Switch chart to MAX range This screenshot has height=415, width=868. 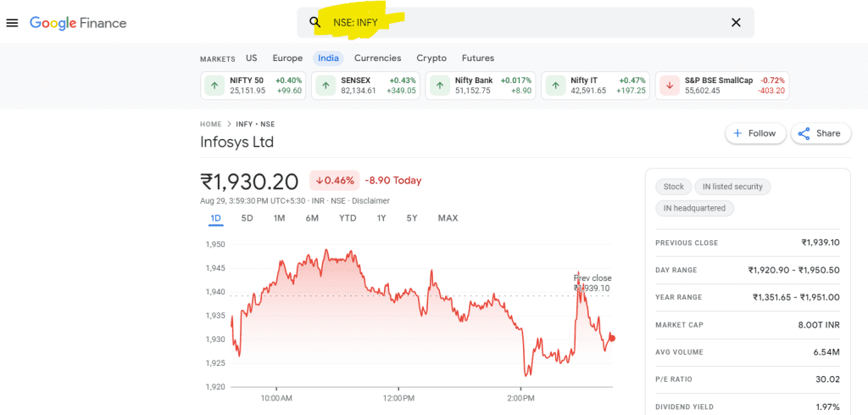click(448, 218)
